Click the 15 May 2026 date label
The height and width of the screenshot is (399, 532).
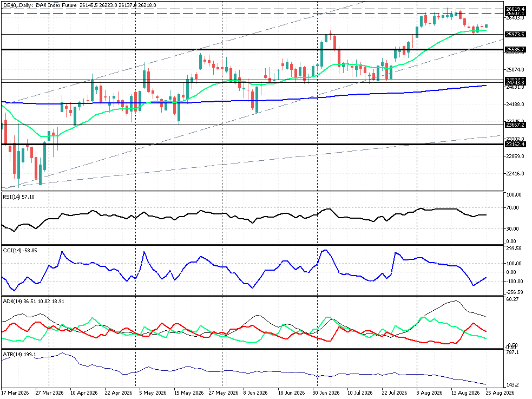(188, 393)
